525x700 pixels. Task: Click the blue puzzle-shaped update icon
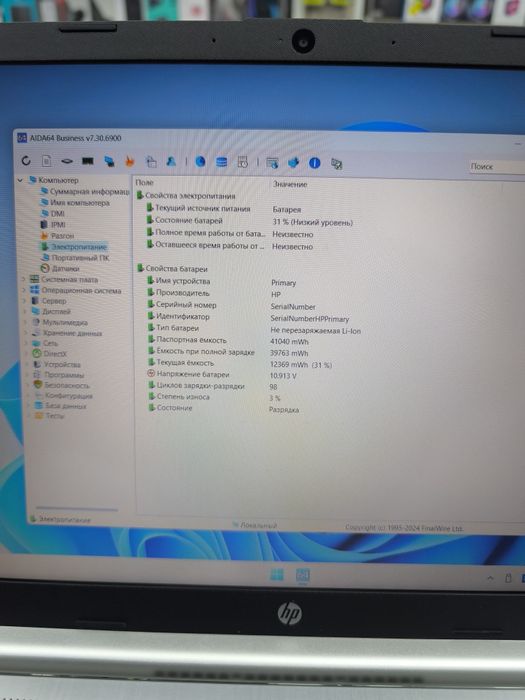pos(293,163)
